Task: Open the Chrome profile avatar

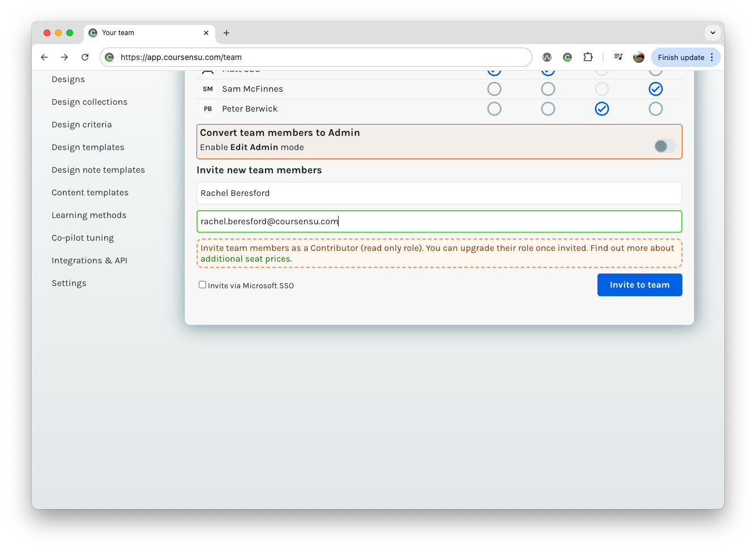Action: 639,57
